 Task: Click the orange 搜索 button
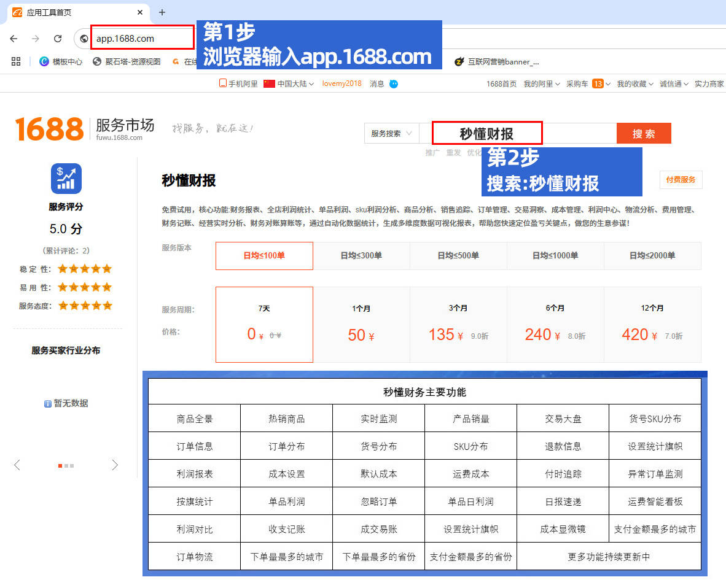point(643,133)
